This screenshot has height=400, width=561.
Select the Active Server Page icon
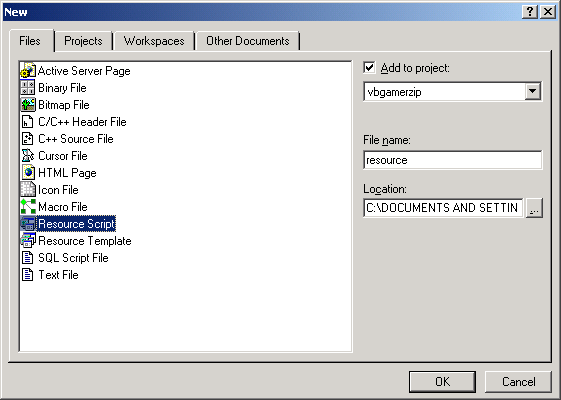coord(28,70)
